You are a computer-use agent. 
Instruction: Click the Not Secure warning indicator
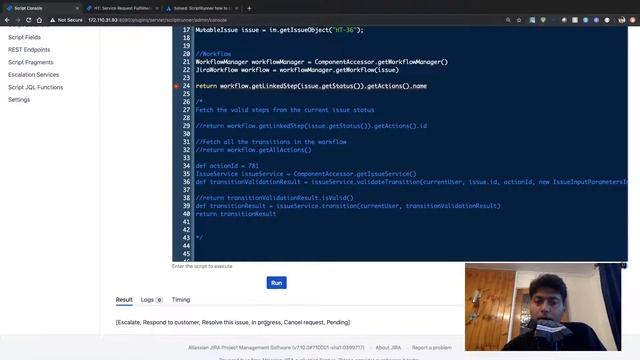[x=66, y=20]
